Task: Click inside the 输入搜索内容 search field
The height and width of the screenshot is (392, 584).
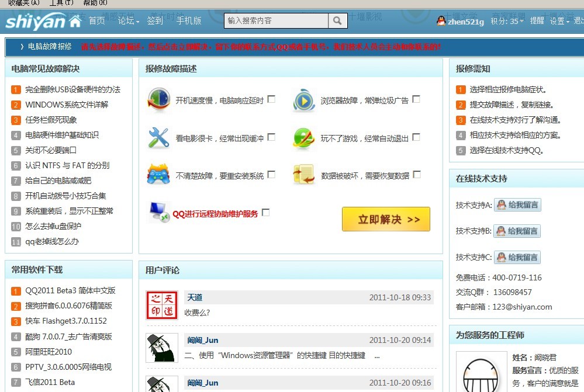Action: click(275, 20)
